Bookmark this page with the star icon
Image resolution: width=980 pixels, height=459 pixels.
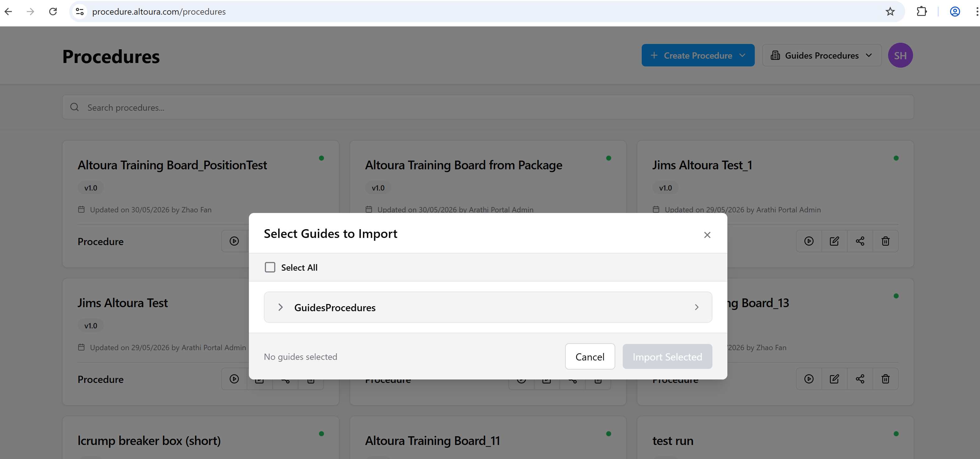point(890,12)
